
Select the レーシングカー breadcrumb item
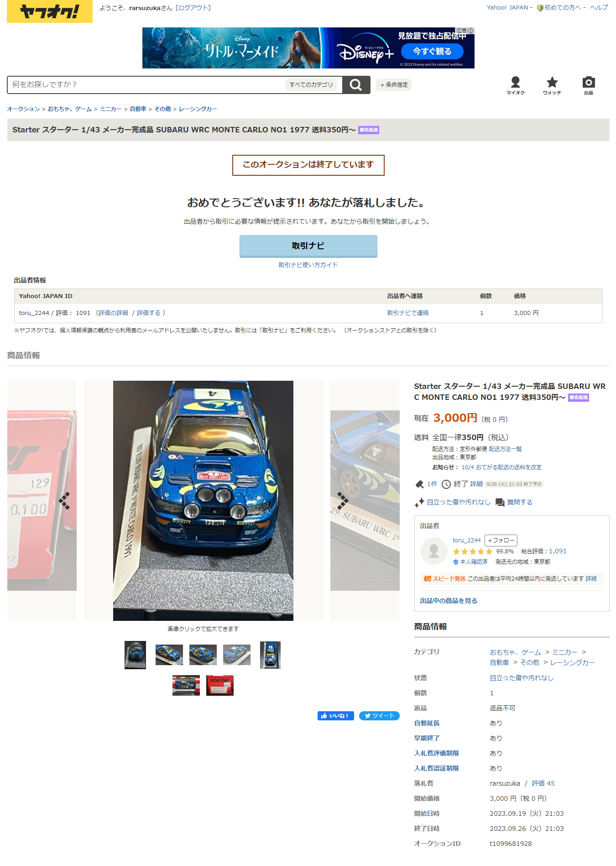pyautogui.click(x=198, y=109)
